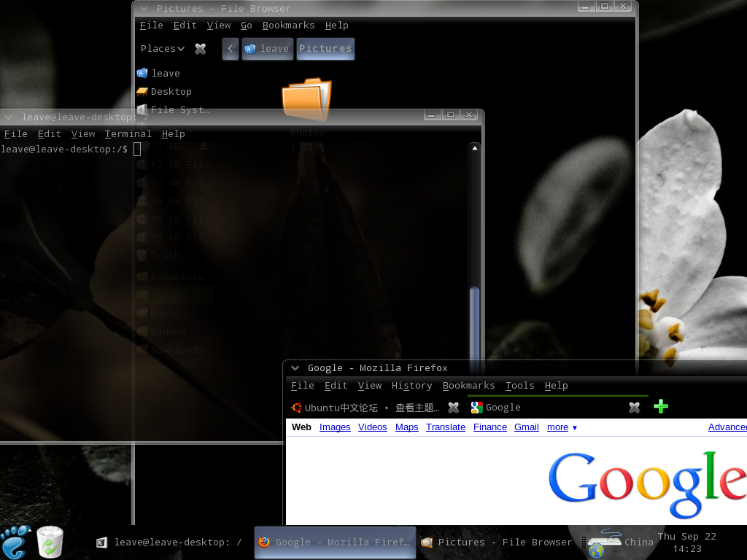The width and height of the screenshot is (747, 560).
Task: Open the leave home bookmark in sidebar
Action: click(x=158, y=73)
